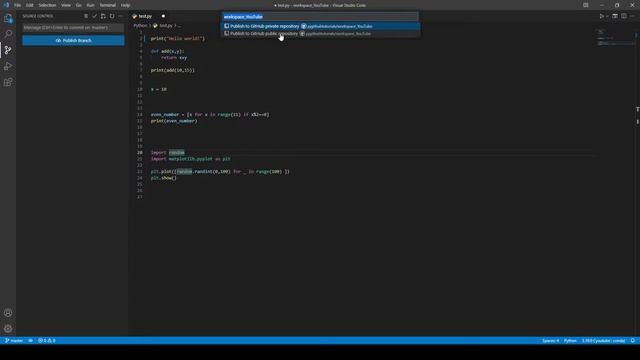Click the Run Python File play icon
This screenshot has height=360, width=640.
601,16
